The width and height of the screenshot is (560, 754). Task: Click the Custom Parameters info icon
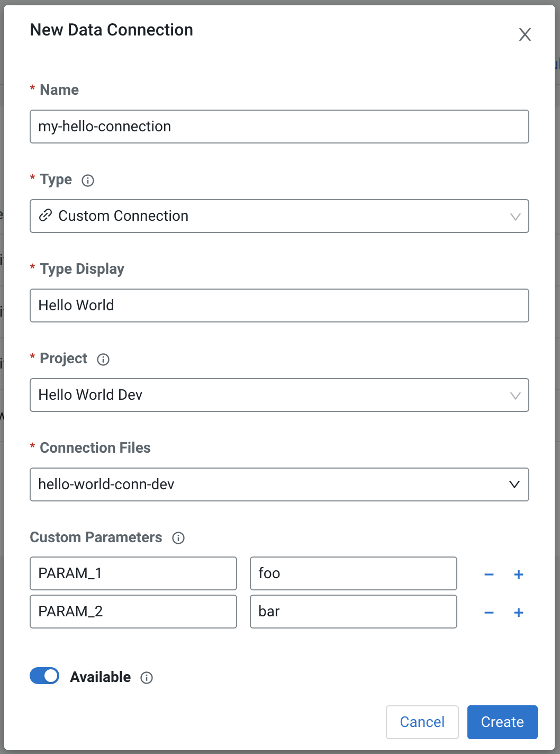[178, 538]
